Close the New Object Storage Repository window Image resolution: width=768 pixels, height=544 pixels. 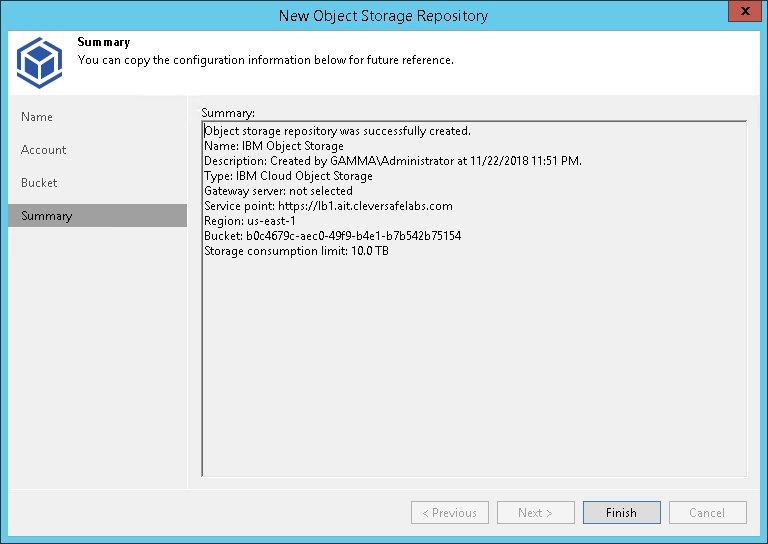coord(741,14)
